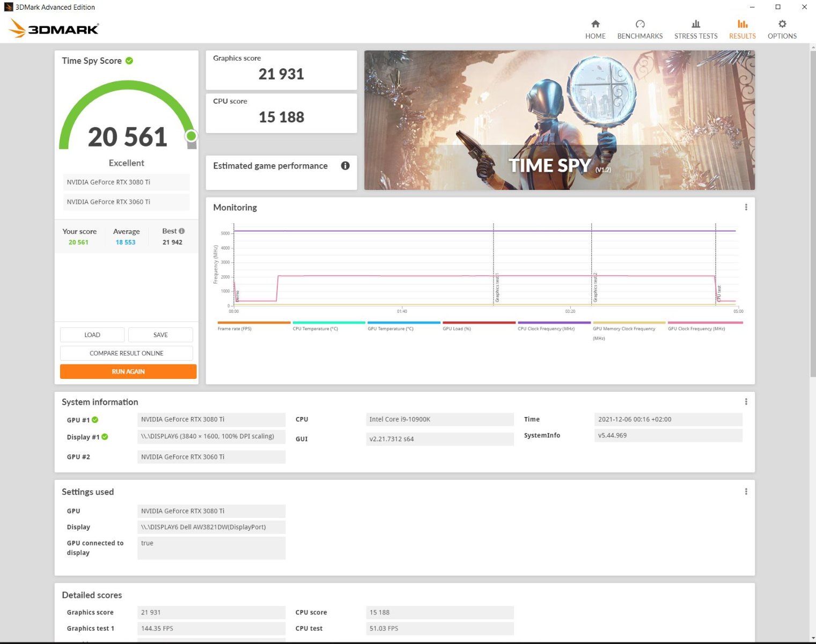Click the Graphics test 1 marker in chart
The height and width of the screenshot is (644, 816).
(497, 287)
